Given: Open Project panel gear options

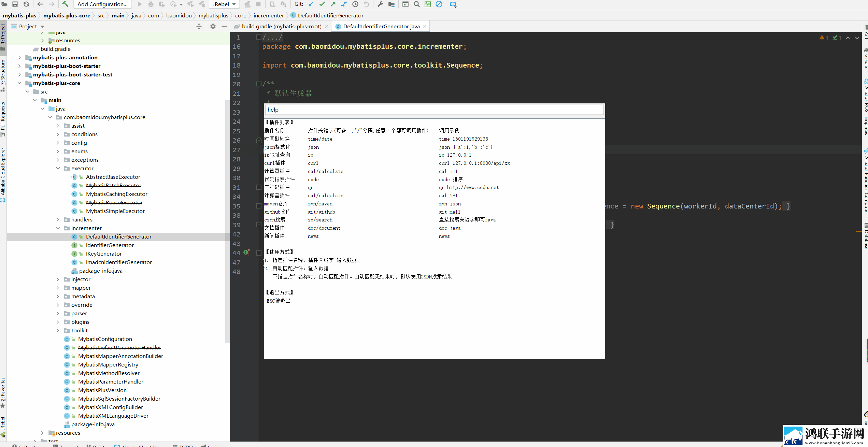Looking at the screenshot, I should pyautogui.click(x=213, y=26).
